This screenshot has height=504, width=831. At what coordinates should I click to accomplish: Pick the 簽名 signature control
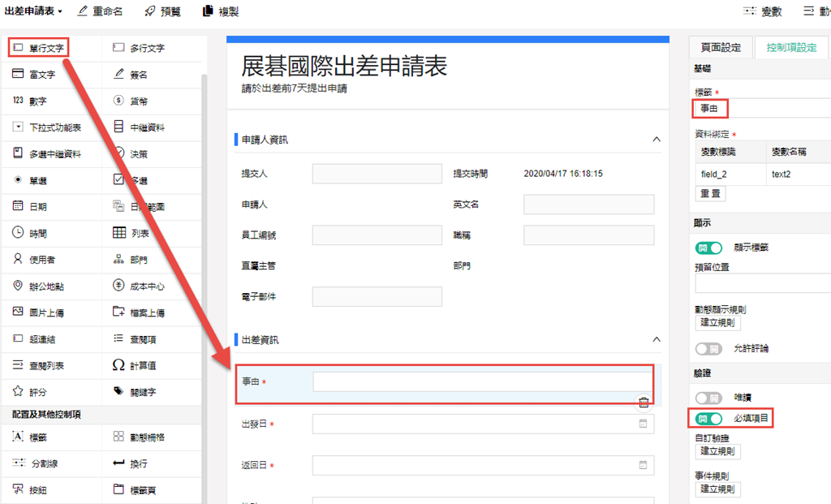(x=118, y=75)
